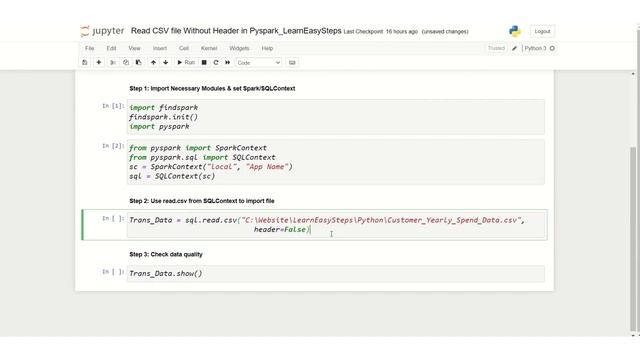Restart the kernel with the circular arrow icon
Screen dimensions: 640x360
click(x=216, y=62)
